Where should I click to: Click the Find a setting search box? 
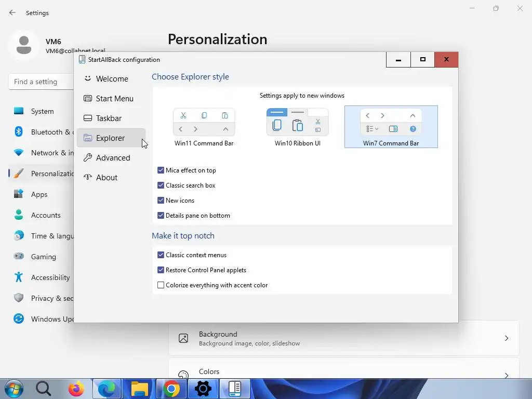click(42, 82)
